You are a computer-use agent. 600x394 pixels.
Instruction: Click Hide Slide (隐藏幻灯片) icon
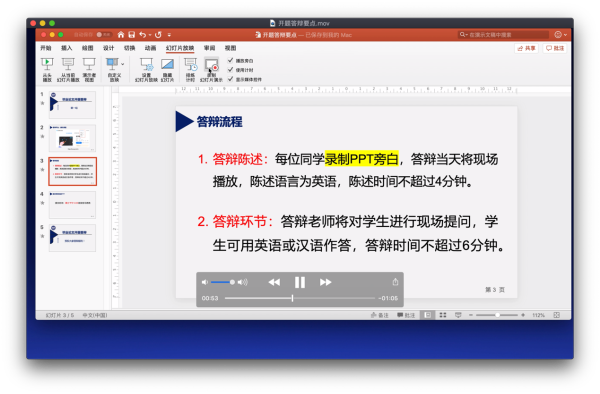click(x=167, y=69)
